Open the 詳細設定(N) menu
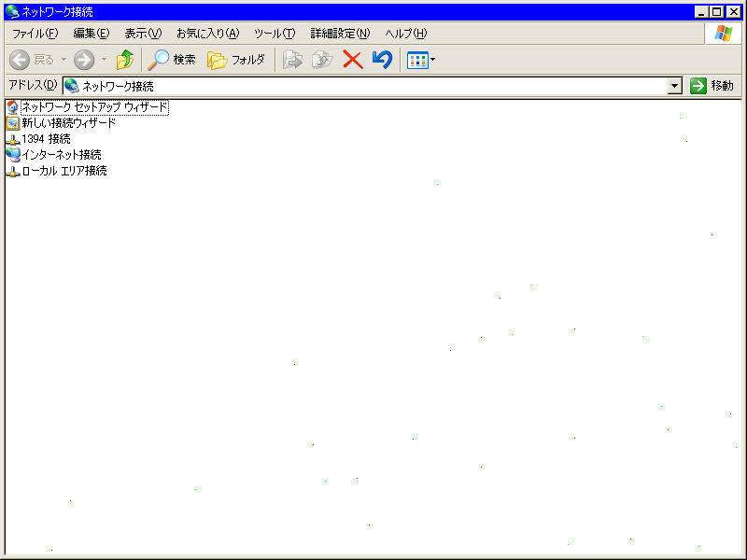747x560 pixels. (x=340, y=34)
